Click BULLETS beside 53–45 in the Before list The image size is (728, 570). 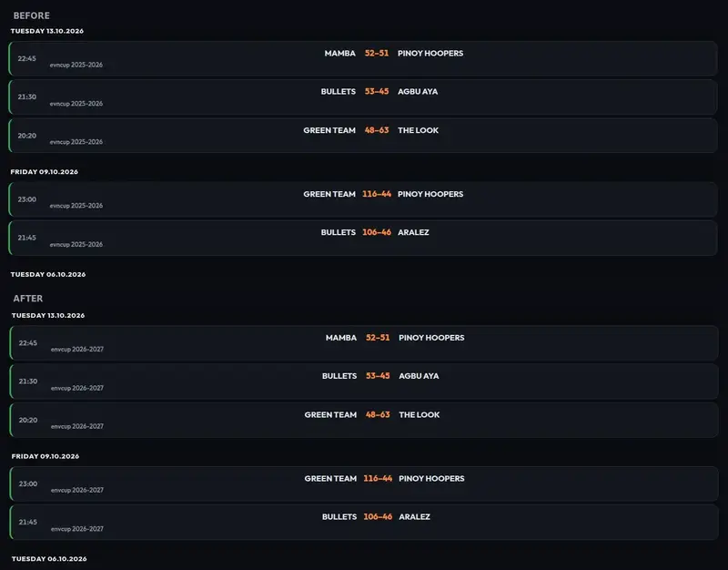[x=338, y=92]
